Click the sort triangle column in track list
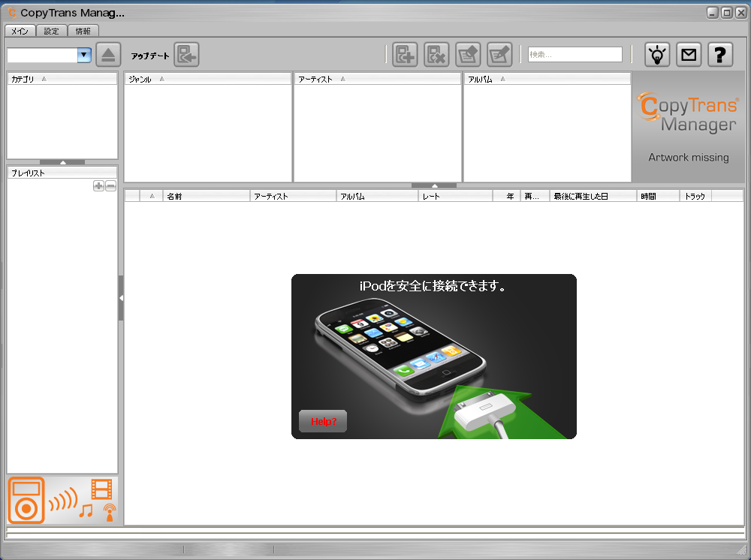The width and height of the screenshot is (751, 560). 152,196
